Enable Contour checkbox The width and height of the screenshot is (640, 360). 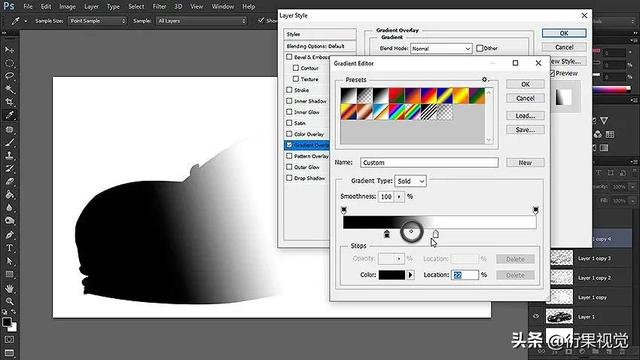tap(296, 68)
